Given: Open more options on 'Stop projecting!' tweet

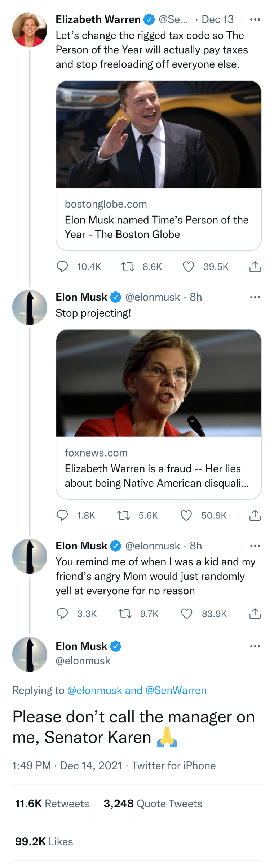Looking at the screenshot, I should [255, 297].
